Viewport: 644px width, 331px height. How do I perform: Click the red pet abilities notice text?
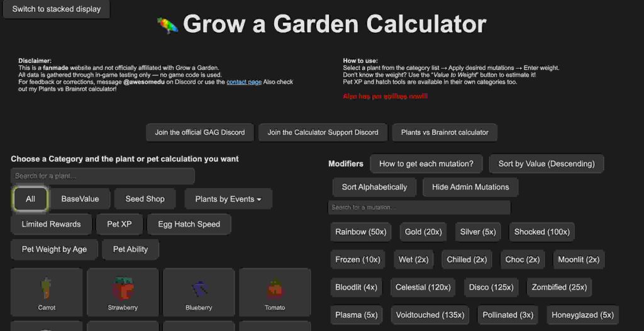pos(385,96)
